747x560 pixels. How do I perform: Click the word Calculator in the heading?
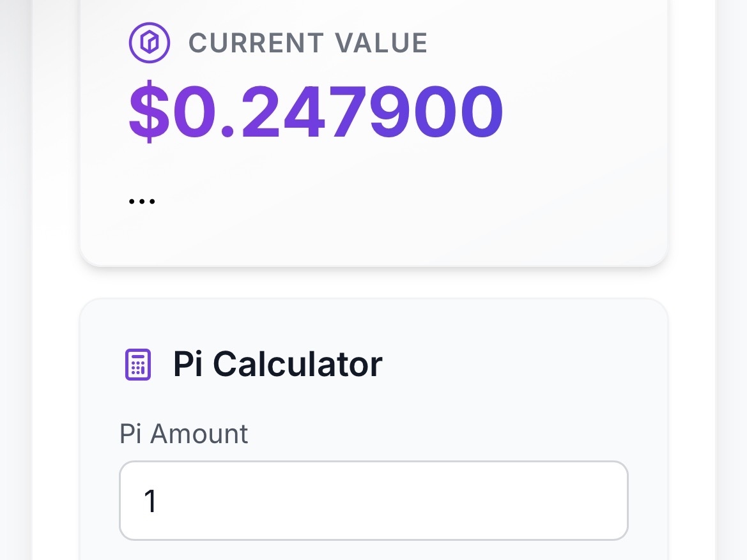[297, 364]
